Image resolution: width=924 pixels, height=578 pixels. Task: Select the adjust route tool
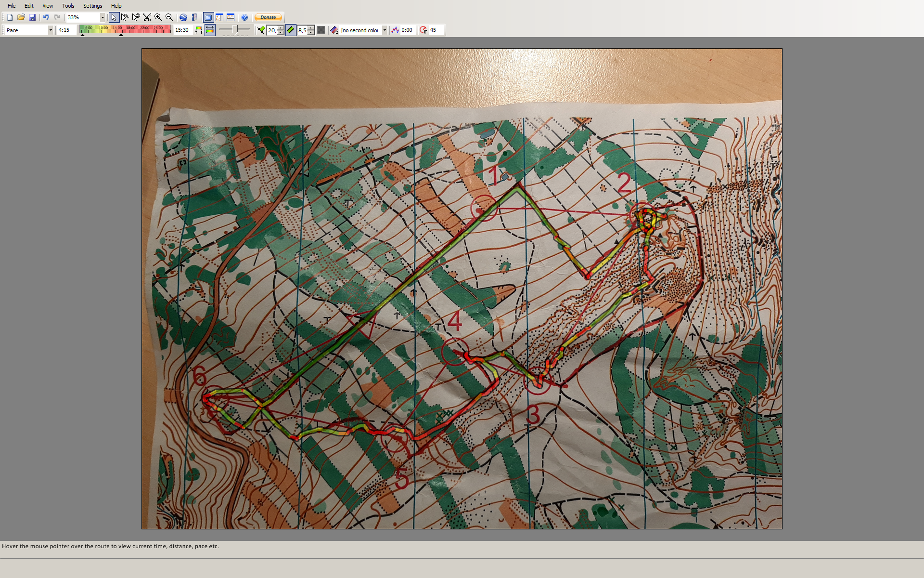tap(125, 17)
